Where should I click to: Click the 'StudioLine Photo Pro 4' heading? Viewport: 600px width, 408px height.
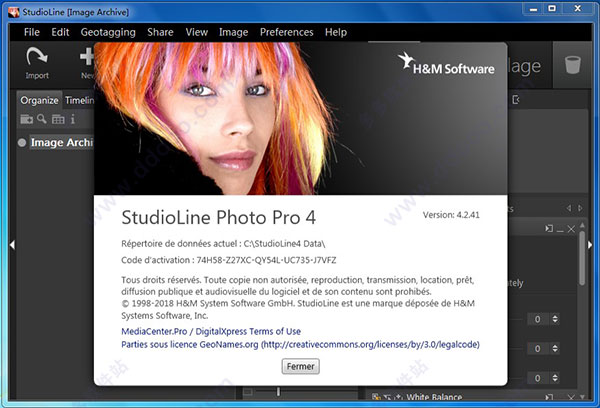[x=218, y=217]
